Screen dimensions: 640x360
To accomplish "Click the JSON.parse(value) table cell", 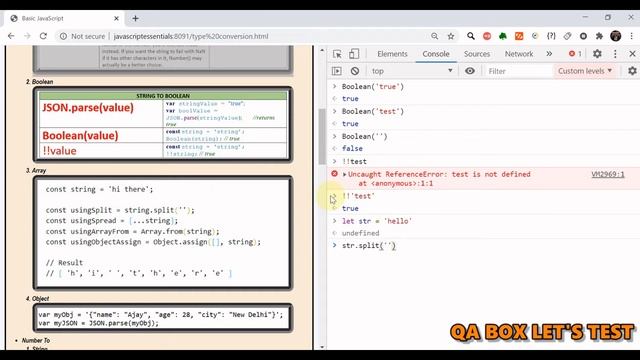I will [x=101, y=113].
